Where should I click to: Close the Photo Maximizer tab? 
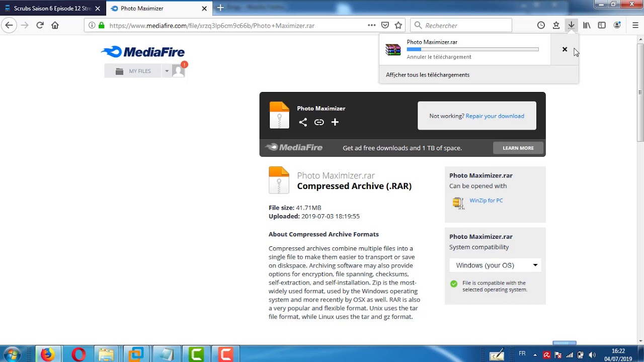tap(204, 9)
